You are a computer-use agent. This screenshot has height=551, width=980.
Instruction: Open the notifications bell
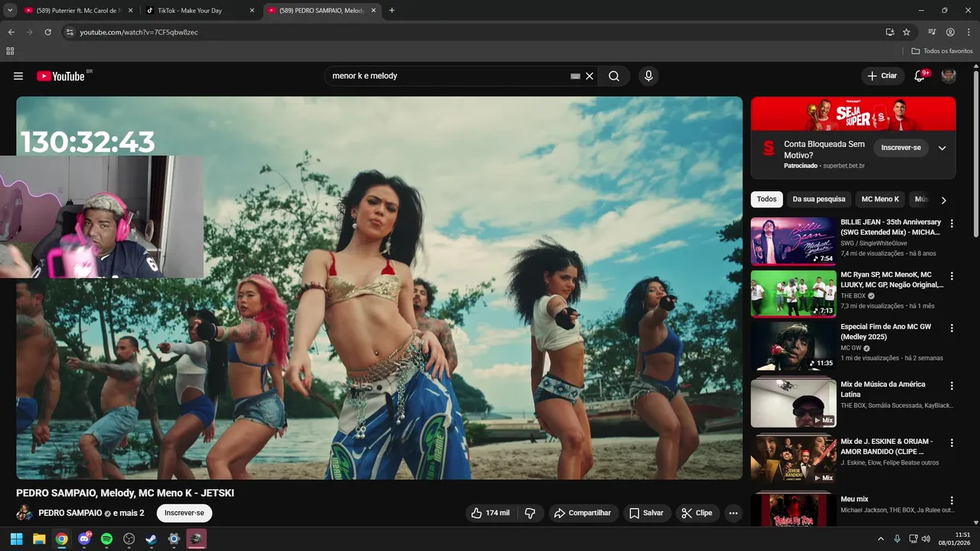click(x=920, y=76)
